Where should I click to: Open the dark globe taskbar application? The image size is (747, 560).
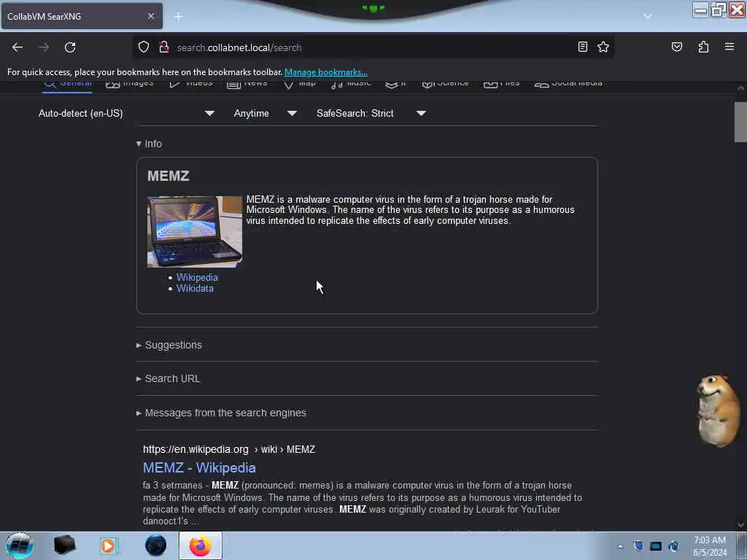(x=155, y=545)
